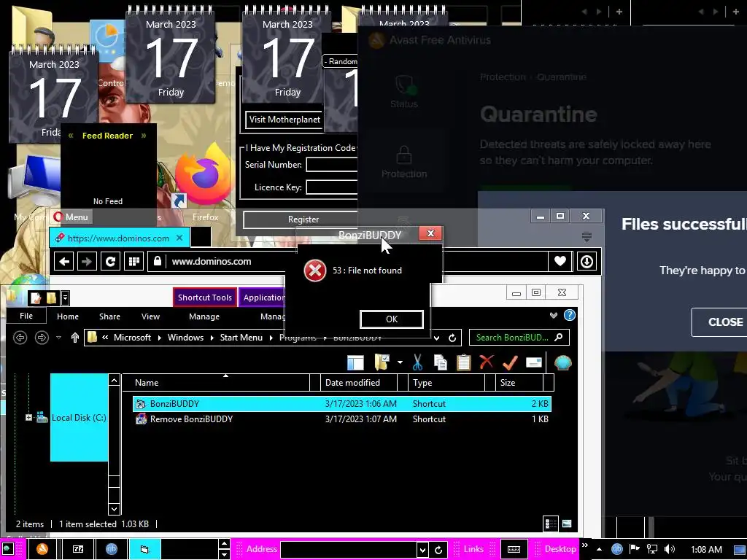Expand the Explorer ribbon chevron
The width and height of the screenshot is (747, 560).
click(553, 315)
